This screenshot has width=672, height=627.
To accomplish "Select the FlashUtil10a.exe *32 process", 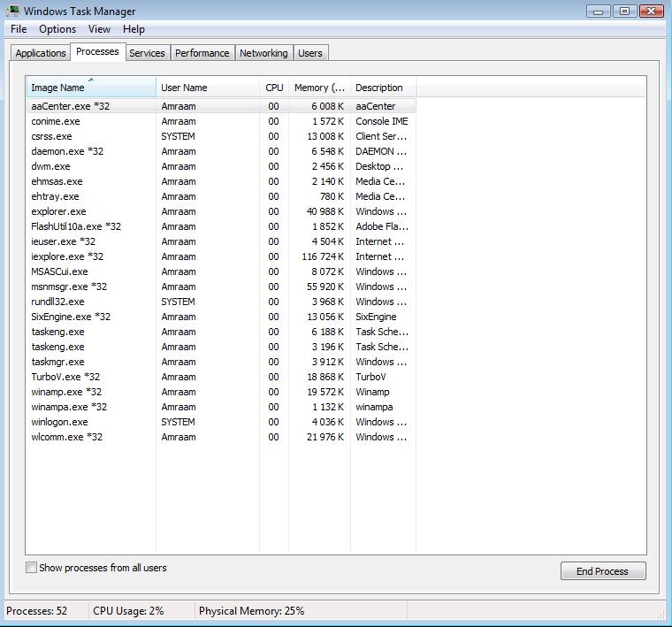I will pos(221,226).
